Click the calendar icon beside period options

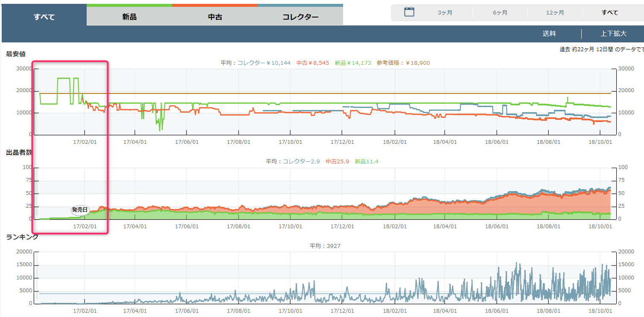pyautogui.click(x=409, y=12)
